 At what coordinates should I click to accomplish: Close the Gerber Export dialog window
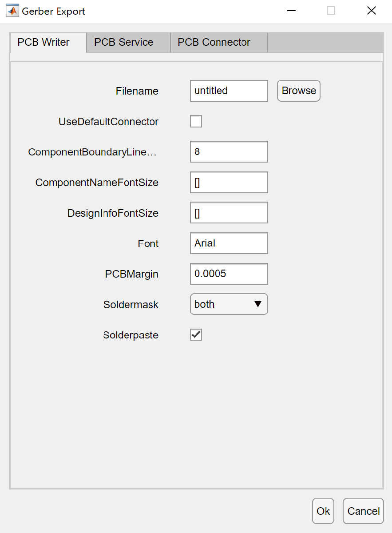click(372, 11)
